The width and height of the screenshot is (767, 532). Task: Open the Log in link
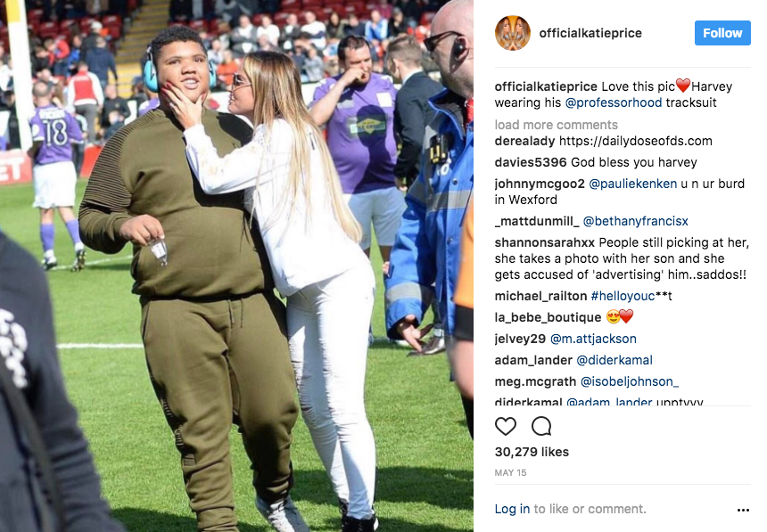click(512, 509)
